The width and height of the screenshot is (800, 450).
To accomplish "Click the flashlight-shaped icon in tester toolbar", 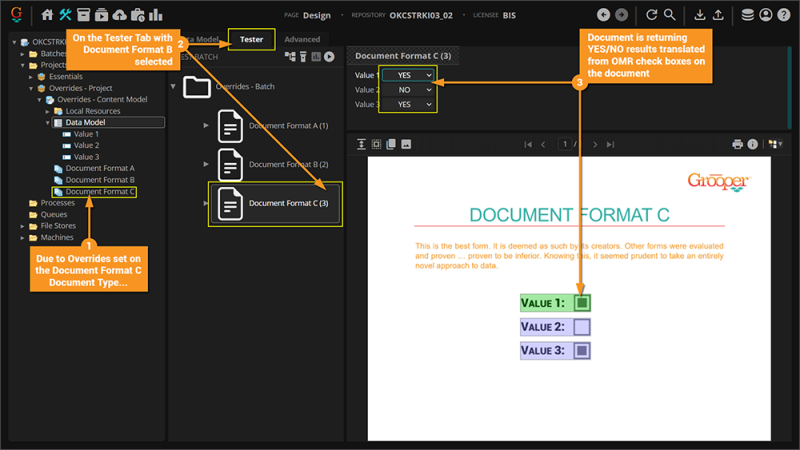I will 303,57.
